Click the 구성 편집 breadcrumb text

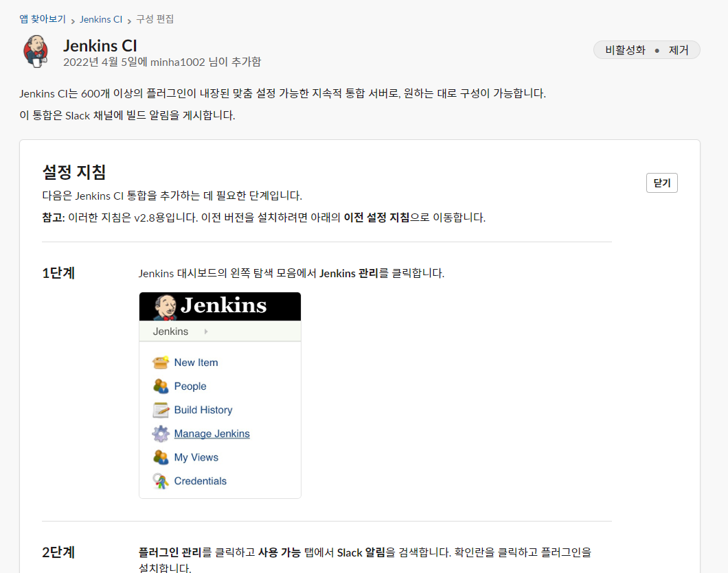tap(155, 19)
